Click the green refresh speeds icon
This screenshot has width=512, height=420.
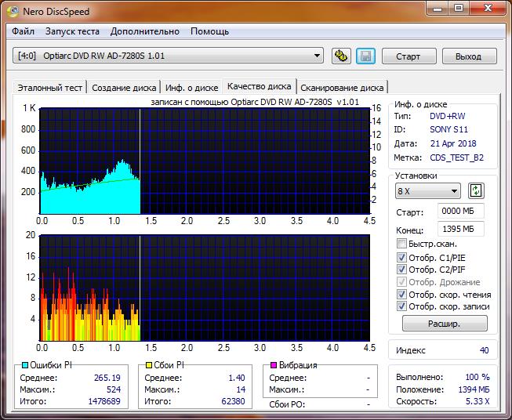coord(475,191)
